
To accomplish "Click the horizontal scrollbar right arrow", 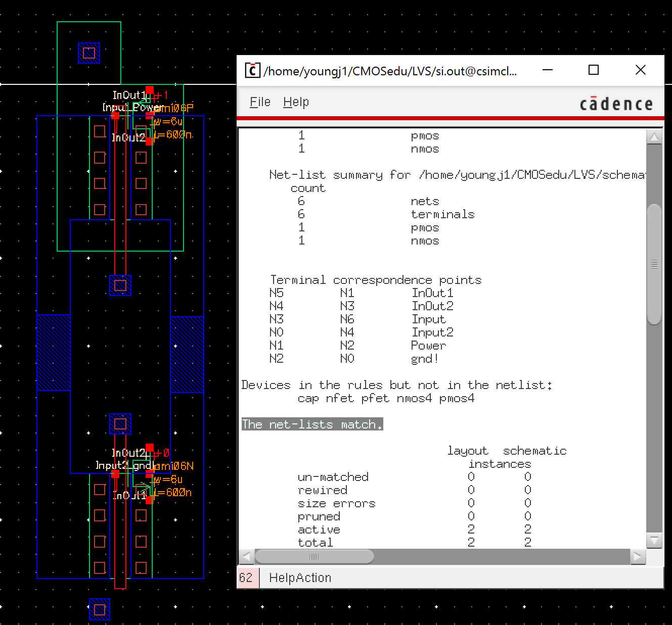I will 637,557.
